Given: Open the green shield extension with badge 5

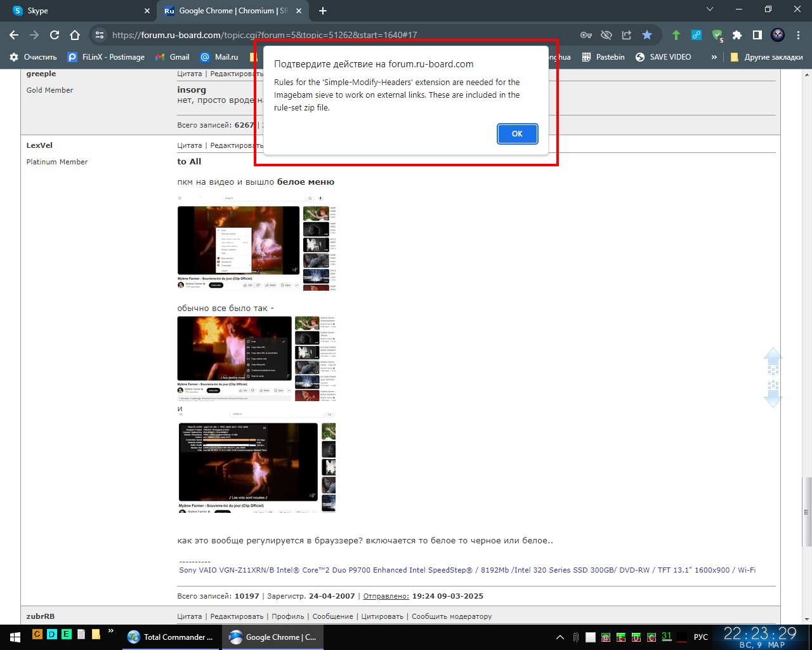Looking at the screenshot, I should pyautogui.click(x=717, y=35).
